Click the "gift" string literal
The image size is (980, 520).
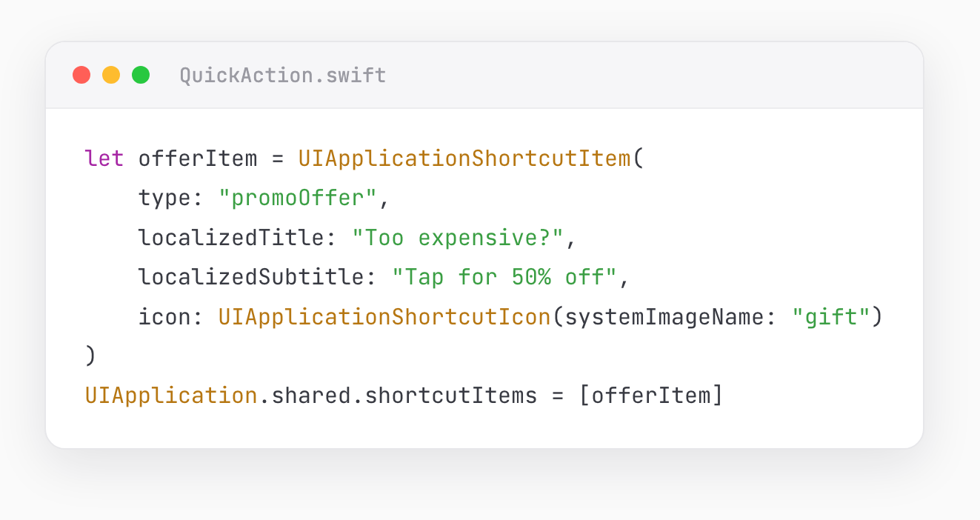[830, 317]
